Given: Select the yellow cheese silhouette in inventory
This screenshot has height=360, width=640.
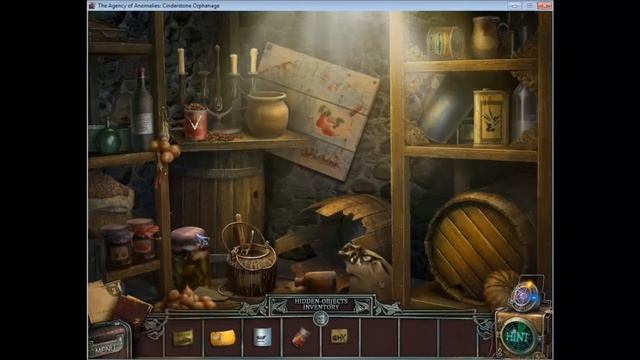Looking at the screenshot, I should tap(223, 338).
